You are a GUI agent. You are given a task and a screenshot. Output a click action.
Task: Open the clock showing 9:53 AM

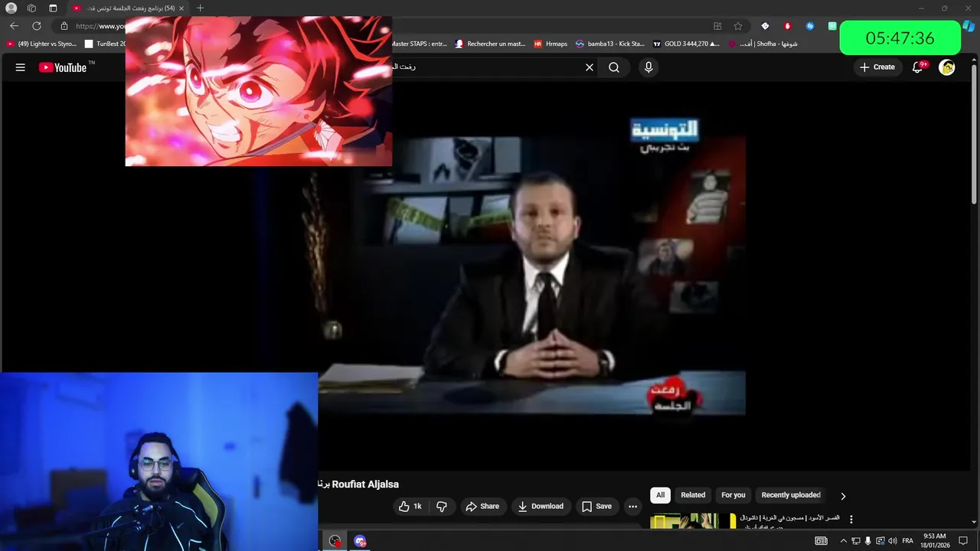pos(935,541)
